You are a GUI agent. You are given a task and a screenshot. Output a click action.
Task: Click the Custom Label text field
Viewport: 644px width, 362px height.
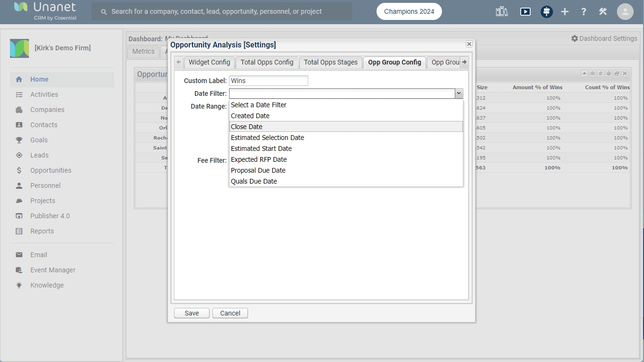point(268,81)
